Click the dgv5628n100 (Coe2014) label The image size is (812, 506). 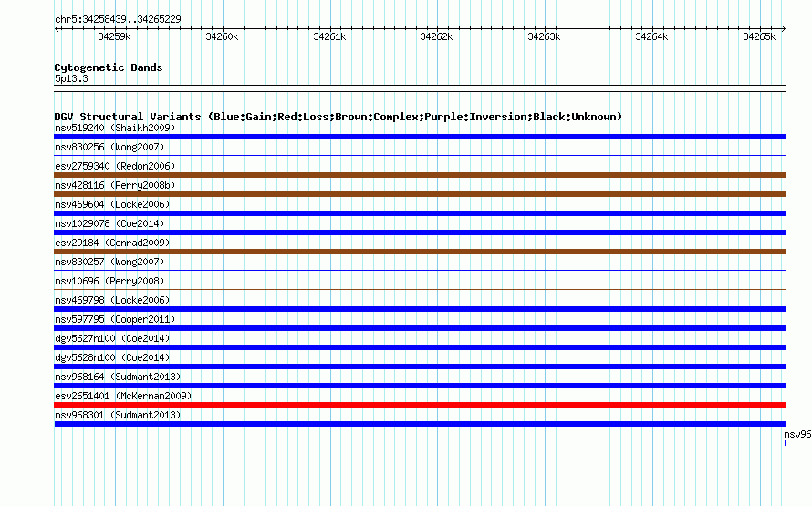click(112, 357)
